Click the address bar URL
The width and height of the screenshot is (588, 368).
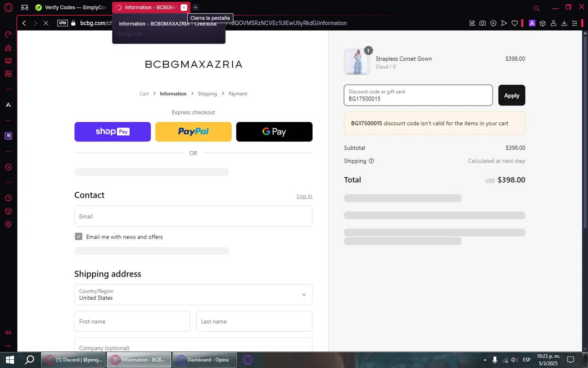214,23
